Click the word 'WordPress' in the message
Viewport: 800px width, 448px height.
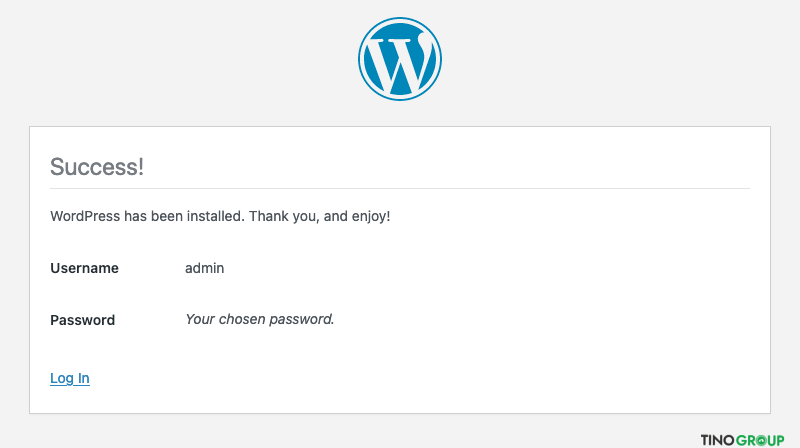tap(85, 216)
